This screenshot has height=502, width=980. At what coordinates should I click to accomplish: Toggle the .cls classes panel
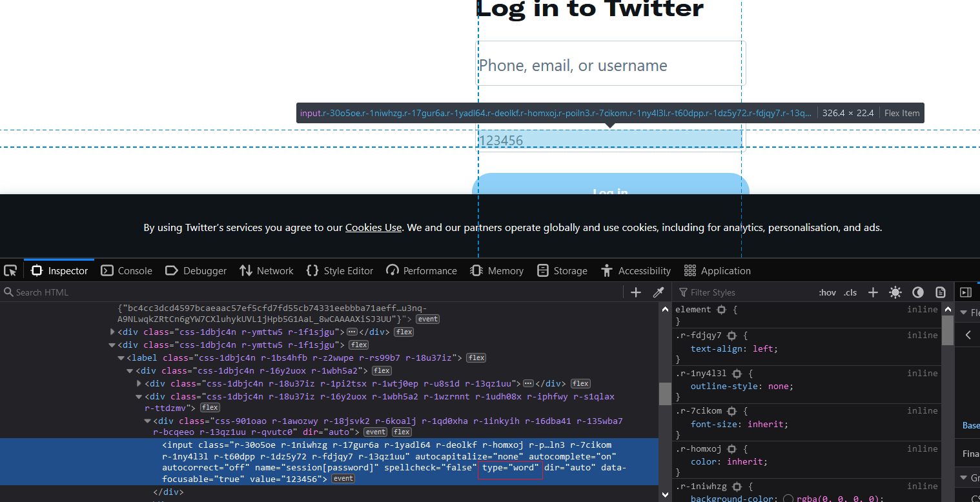tap(850, 292)
